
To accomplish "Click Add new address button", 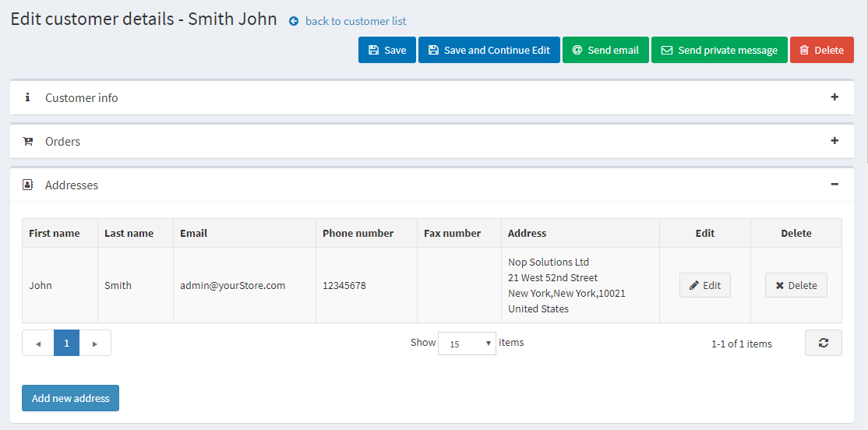I will click(x=70, y=398).
